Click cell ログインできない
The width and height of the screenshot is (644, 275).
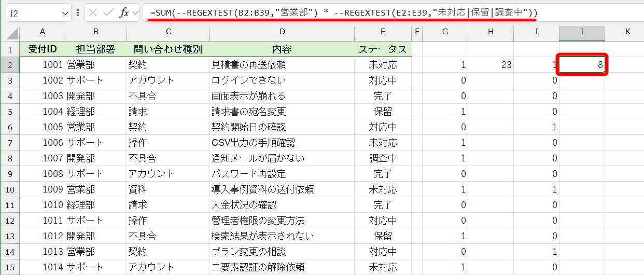(282, 80)
